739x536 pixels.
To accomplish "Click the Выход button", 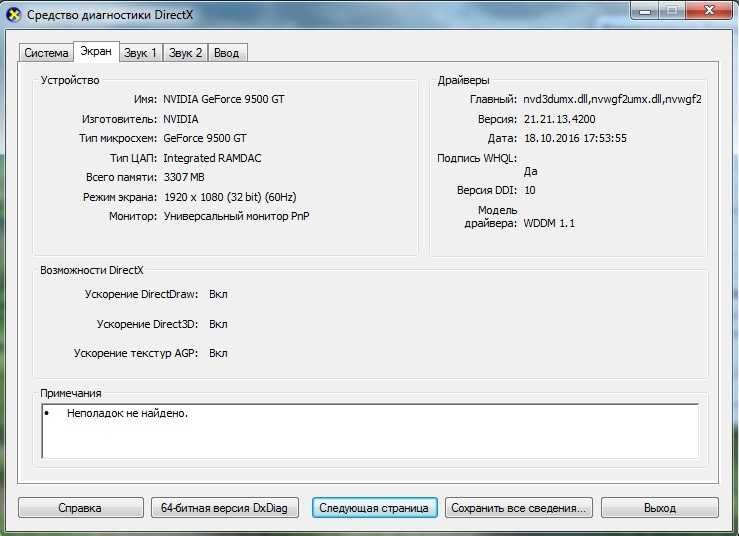I will point(660,508).
